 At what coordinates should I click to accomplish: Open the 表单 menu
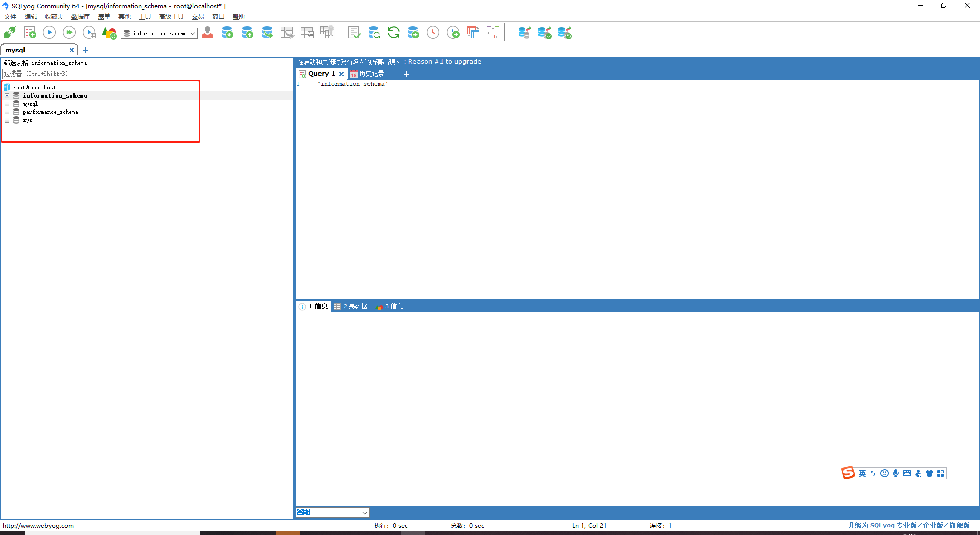[x=104, y=17]
